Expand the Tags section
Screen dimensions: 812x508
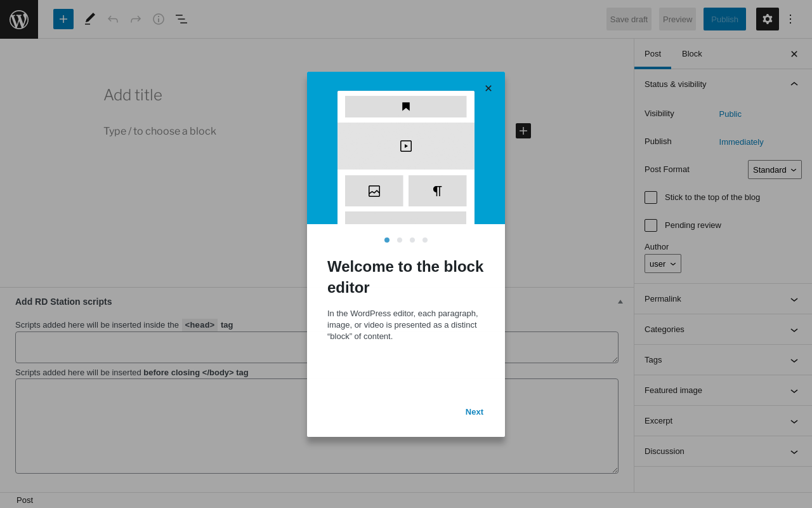pos(723,360)
